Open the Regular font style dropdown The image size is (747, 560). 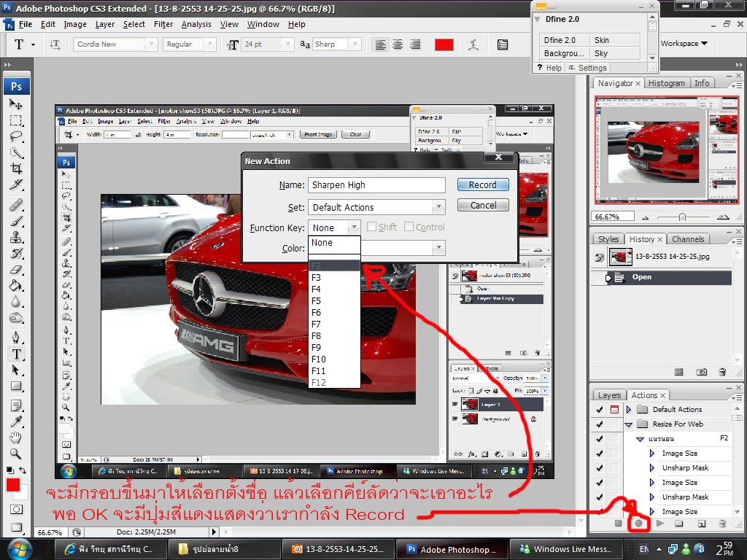[209, 44]
